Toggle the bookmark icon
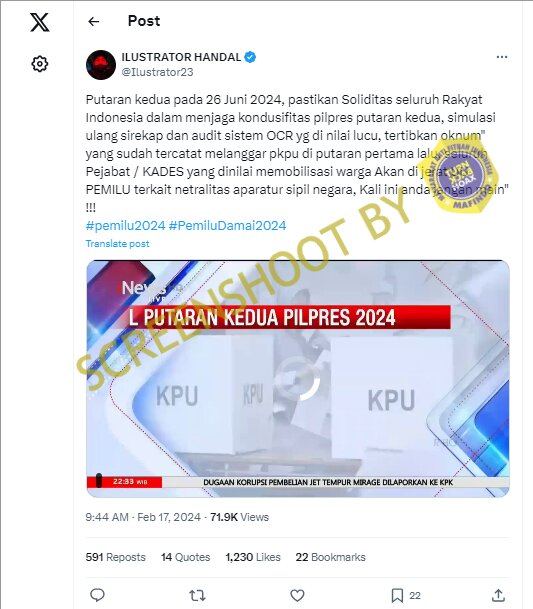Image resolution: width=533 pixels, height=609 pixels. (x=397, y=595)
